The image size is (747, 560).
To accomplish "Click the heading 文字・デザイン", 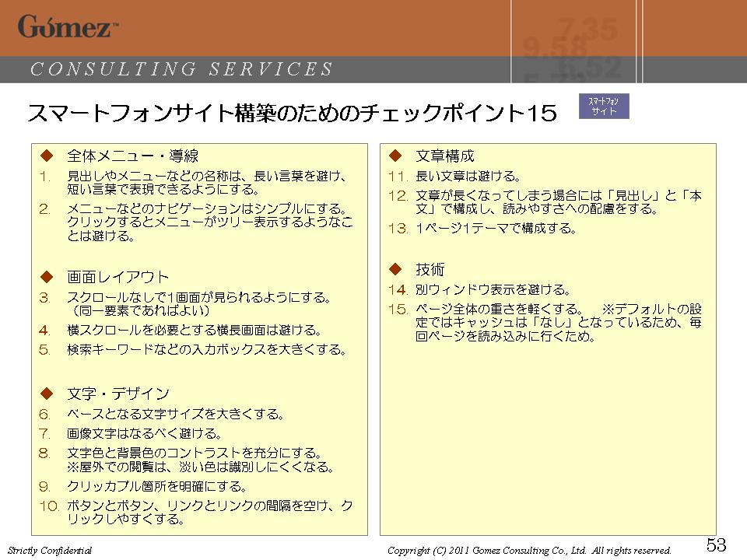I will pyautogui.click(x=117, y=394).
